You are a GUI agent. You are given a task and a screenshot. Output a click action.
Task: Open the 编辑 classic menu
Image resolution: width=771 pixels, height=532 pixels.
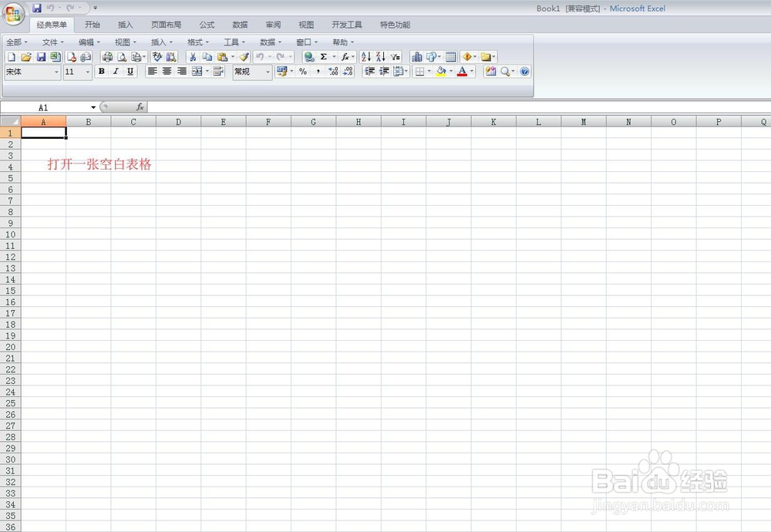pos(89,42)
